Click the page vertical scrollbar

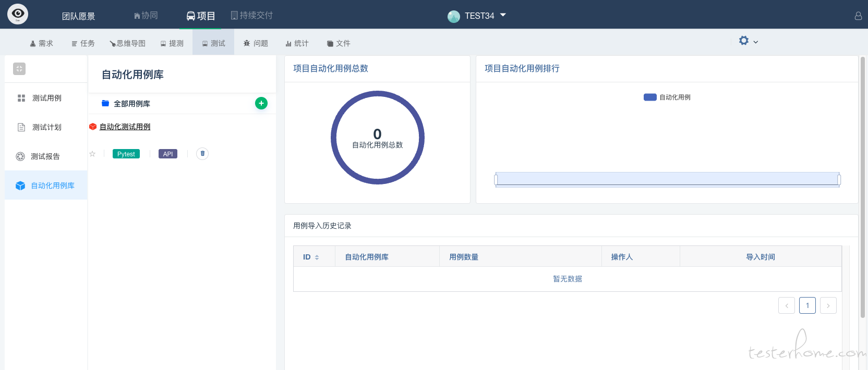[863, 188]
